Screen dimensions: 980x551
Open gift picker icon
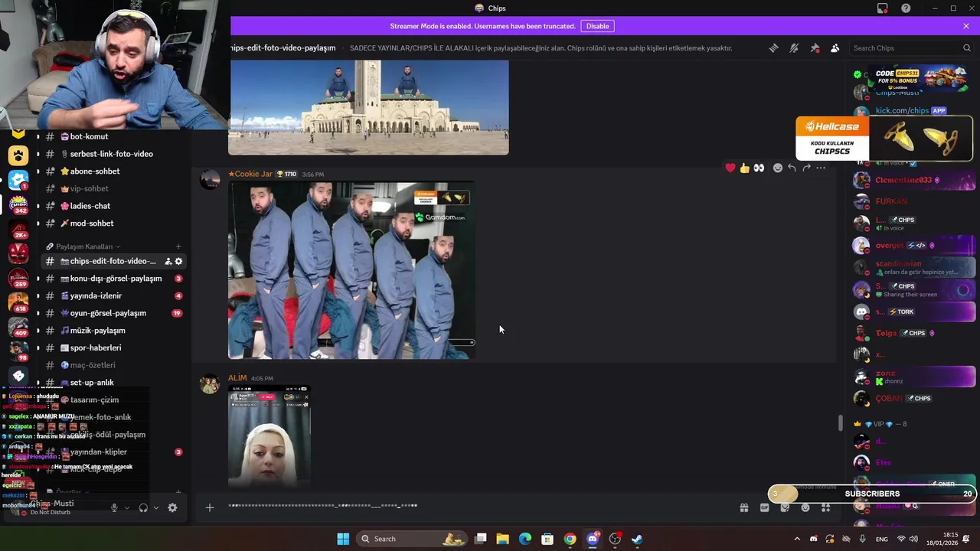click(743, 507)
